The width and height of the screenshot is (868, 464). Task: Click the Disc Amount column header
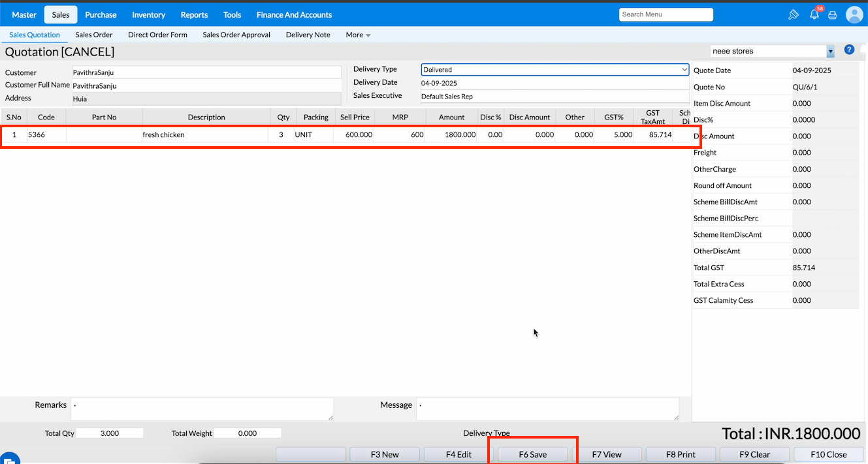coord(530,117)
